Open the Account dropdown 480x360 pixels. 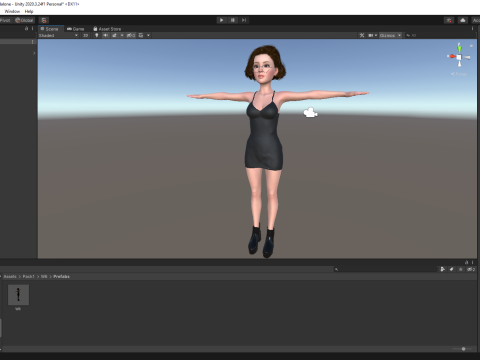pyautogui.click(x=476, y=20)
